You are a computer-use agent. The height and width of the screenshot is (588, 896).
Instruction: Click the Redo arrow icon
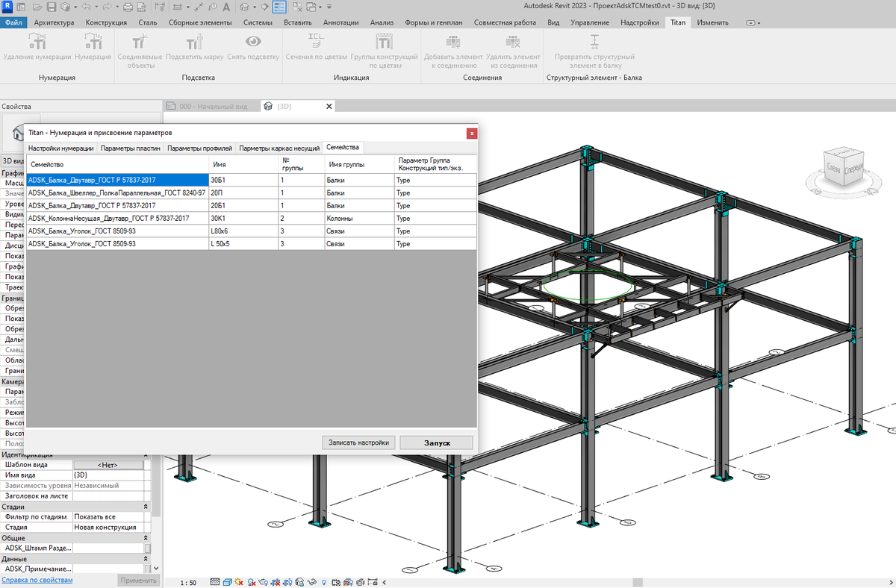click(x=109, y=7)
